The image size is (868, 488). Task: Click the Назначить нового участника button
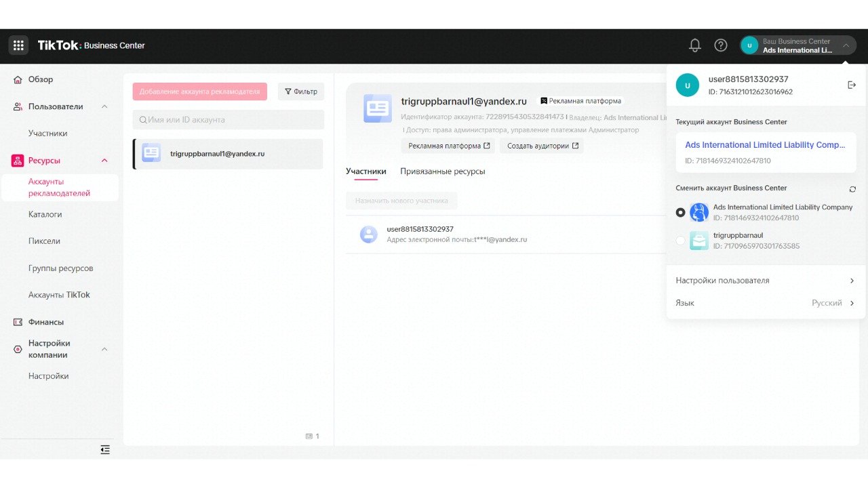click(401, 201)
